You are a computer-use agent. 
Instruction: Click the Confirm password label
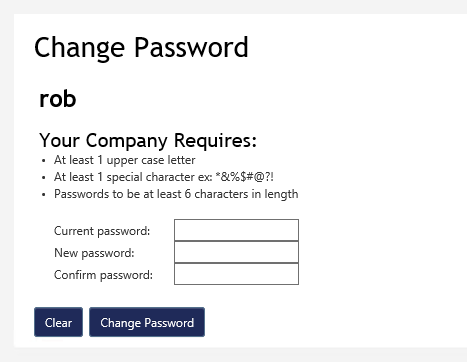[x=103, y=275]
